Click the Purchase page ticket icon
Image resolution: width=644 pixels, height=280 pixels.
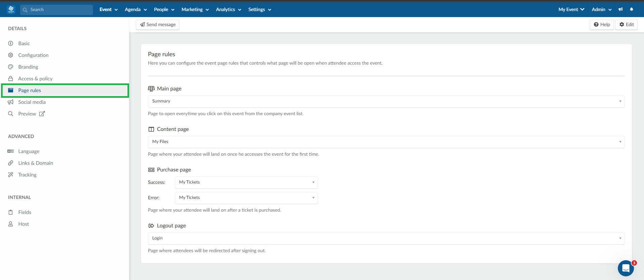151,170
